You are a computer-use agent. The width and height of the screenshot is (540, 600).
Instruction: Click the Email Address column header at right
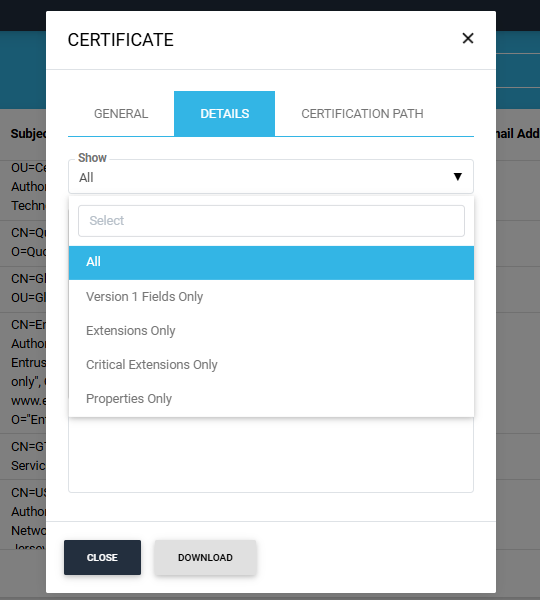tap(518, 134)
